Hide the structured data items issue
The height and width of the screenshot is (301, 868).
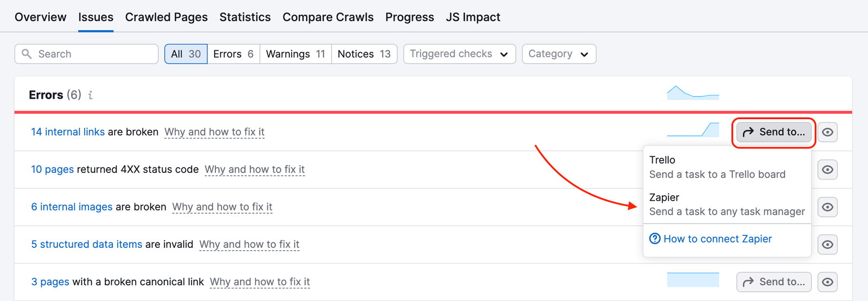click(x=827, y=244)
